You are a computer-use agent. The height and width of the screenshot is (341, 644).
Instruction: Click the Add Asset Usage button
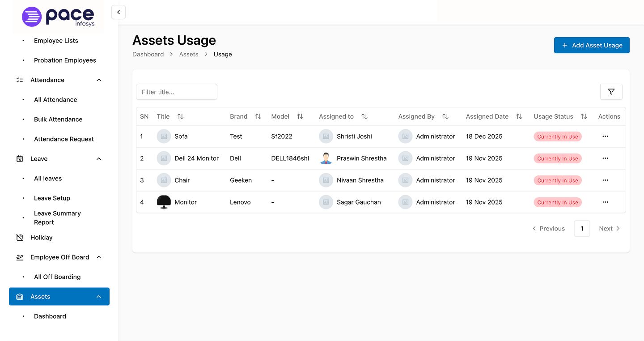[592, 45]
